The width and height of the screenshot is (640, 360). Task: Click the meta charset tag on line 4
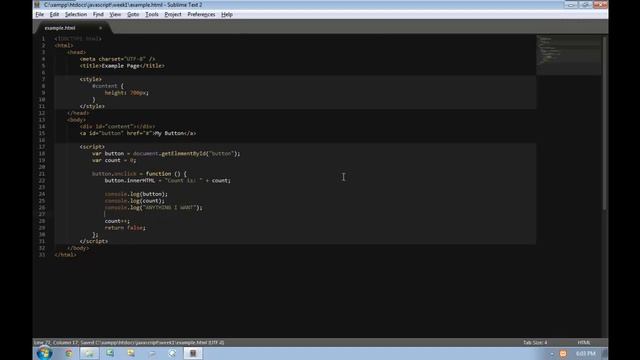click(118, 59)
